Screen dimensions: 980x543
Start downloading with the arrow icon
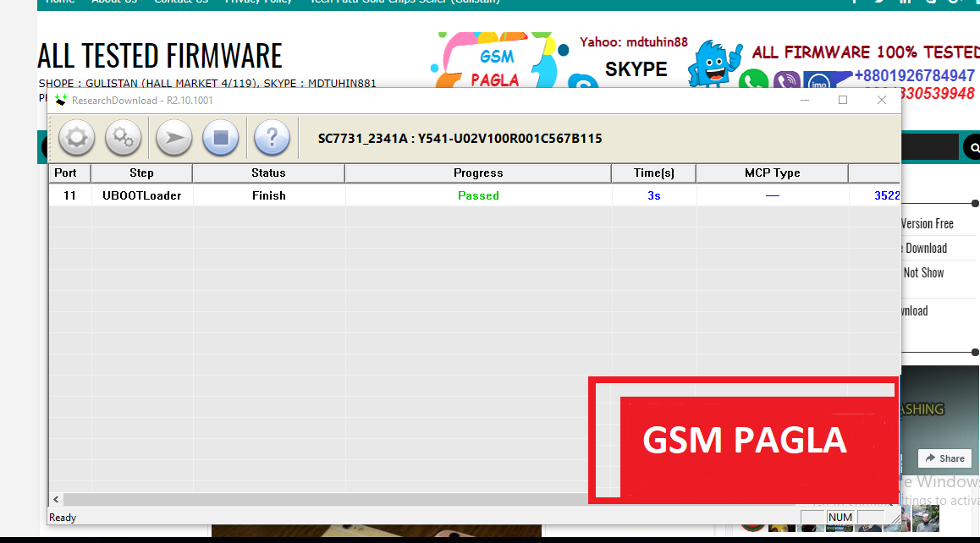pos(173,138)
